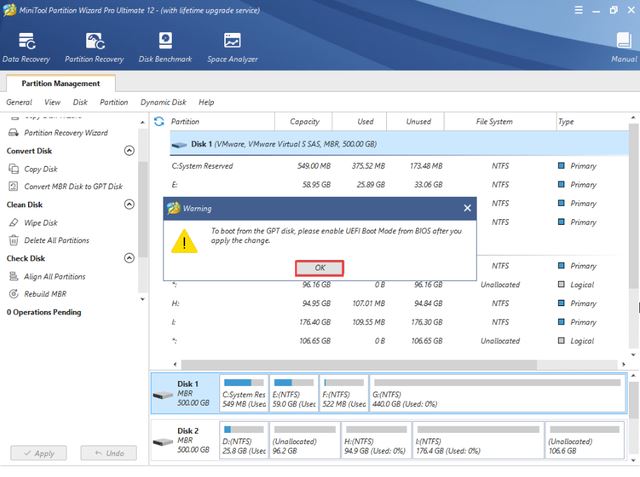Collapse the Clean Disk section
640x477 pixels.
[x=129, y=205]
